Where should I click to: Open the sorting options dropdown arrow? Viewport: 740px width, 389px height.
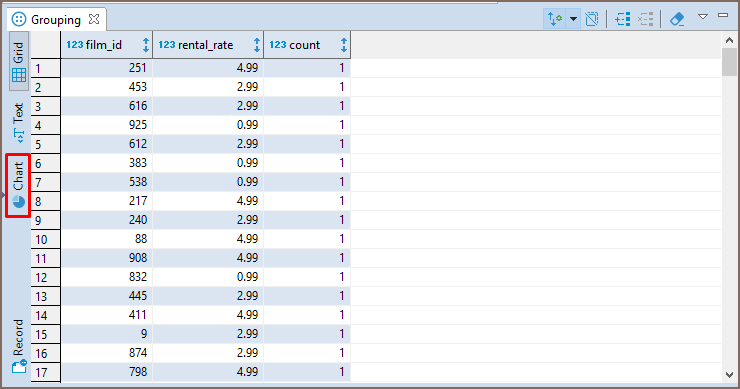pos(573,19)
